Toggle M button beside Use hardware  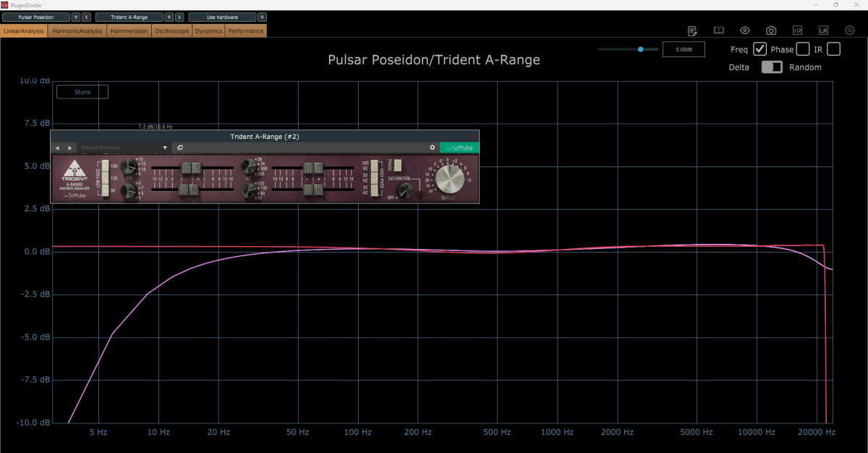click(x=262, y=17)
